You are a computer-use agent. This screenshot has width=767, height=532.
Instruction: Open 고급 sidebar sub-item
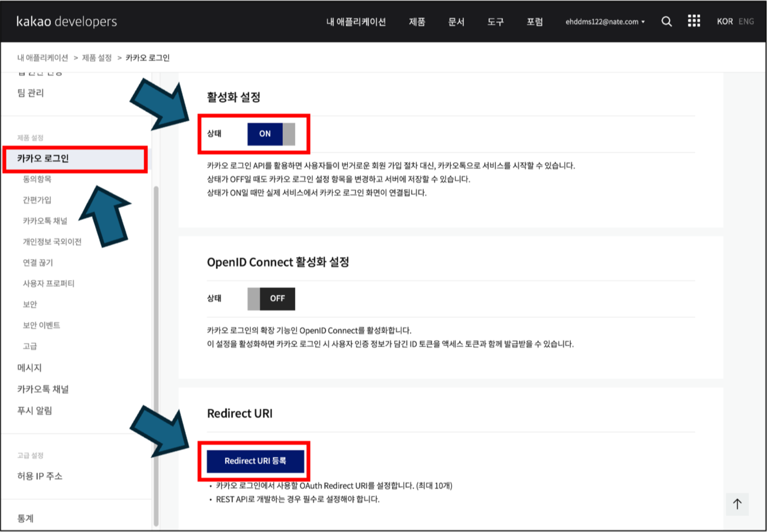point(30,346)
